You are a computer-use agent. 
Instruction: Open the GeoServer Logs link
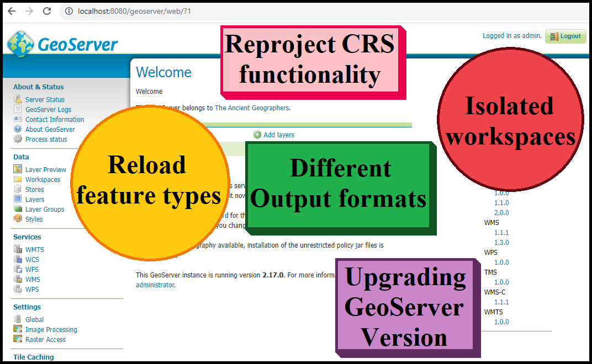[x=49, y=109]
